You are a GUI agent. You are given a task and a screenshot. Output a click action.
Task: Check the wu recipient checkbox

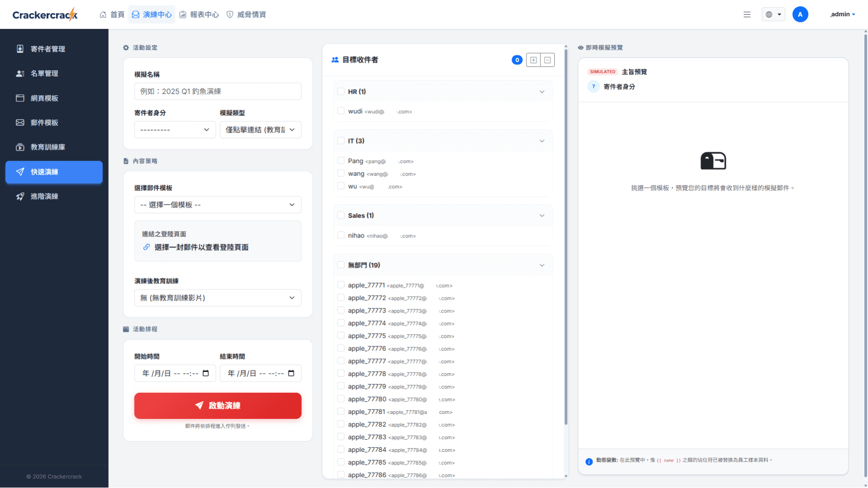point(341,186)
